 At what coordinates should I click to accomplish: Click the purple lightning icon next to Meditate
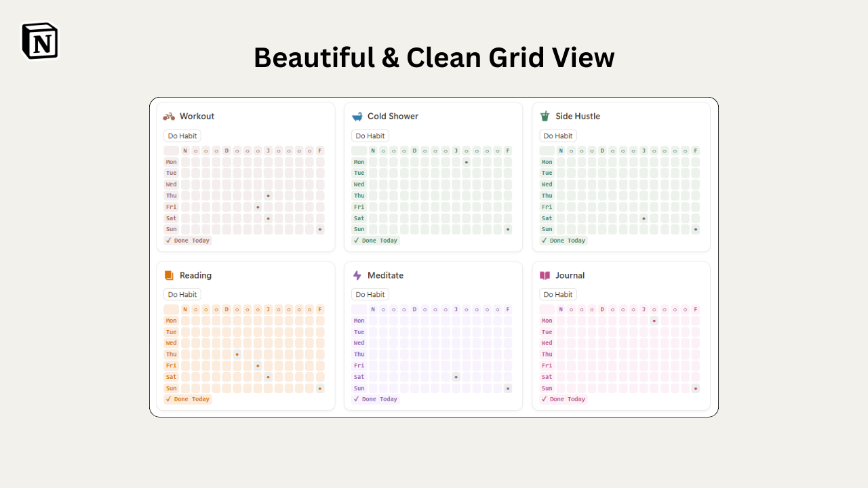pyautogui.click(x=356, y=275)
